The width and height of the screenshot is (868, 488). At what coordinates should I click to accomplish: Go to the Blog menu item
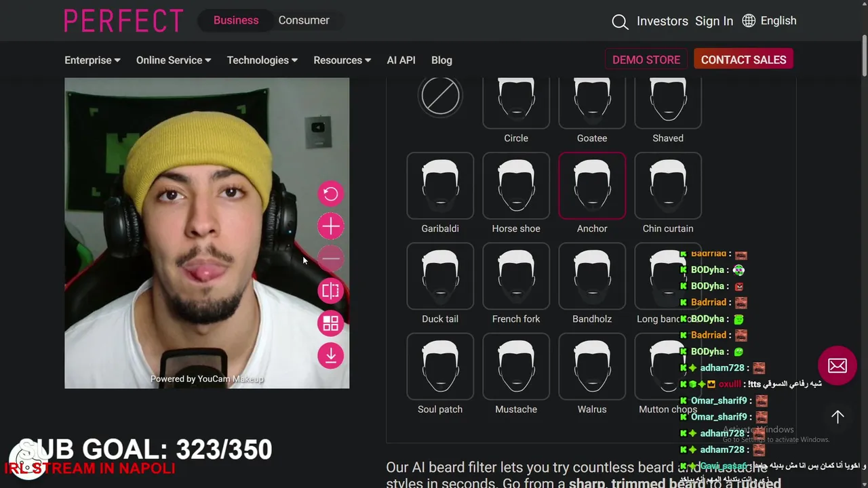441,60
